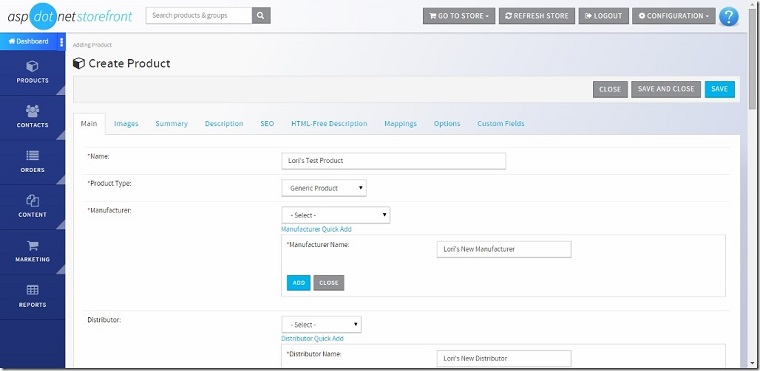This screenshot has height=371, width=760.
Task: Click the Manufacturer Name input field
Action: [x=504, y=249]
